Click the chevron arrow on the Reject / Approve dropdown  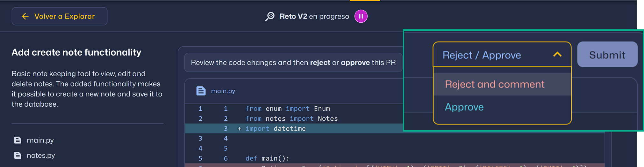tap(557, 55)
